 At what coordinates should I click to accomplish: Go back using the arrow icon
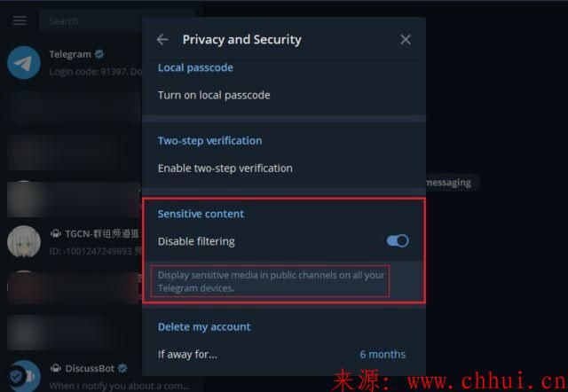pyautogui.click(x=162, y=39)
